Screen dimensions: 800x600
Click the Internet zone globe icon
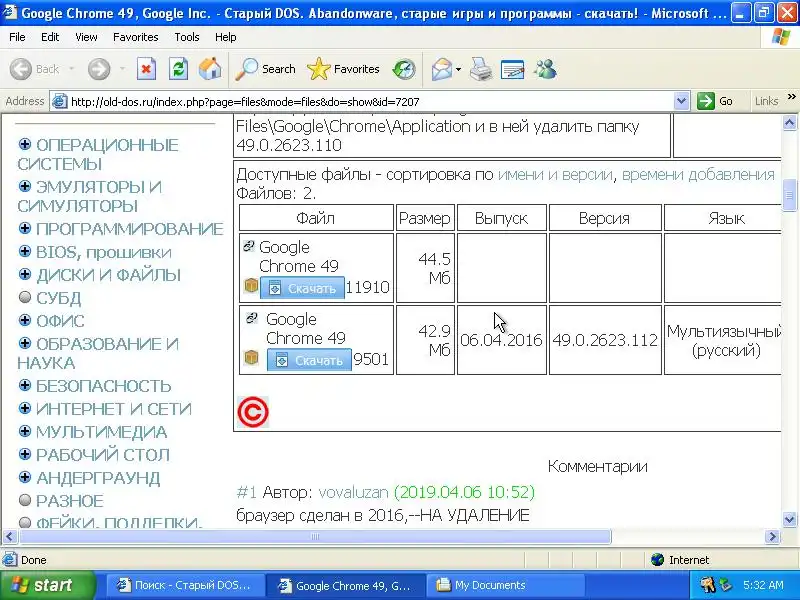[x=658, y=560]
